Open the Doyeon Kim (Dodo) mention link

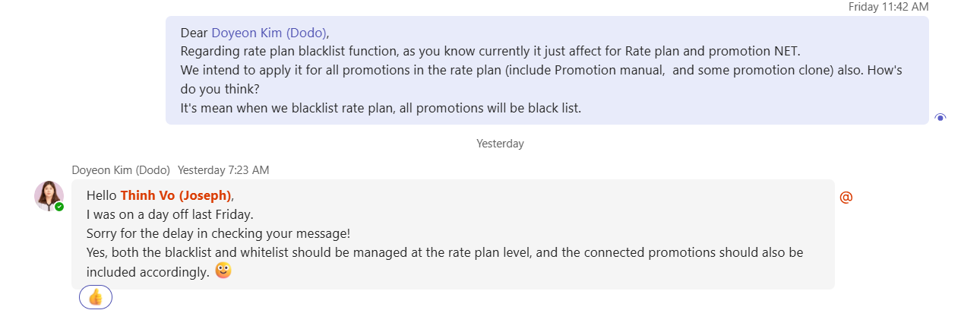(269, 33)
